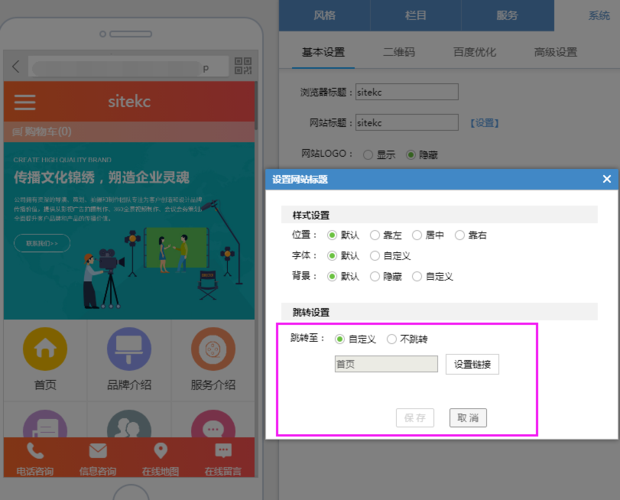Set 网站LOGO to 隐藏

(x=411, y=155)
